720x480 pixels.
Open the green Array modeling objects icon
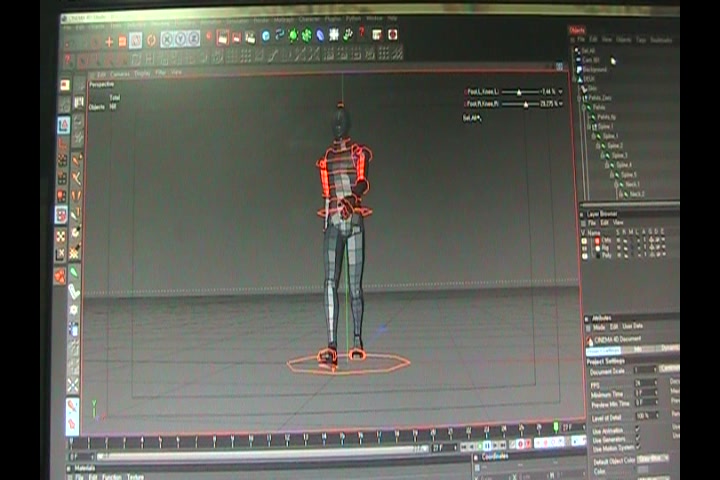pyautogui.click(x=307, y=35)
